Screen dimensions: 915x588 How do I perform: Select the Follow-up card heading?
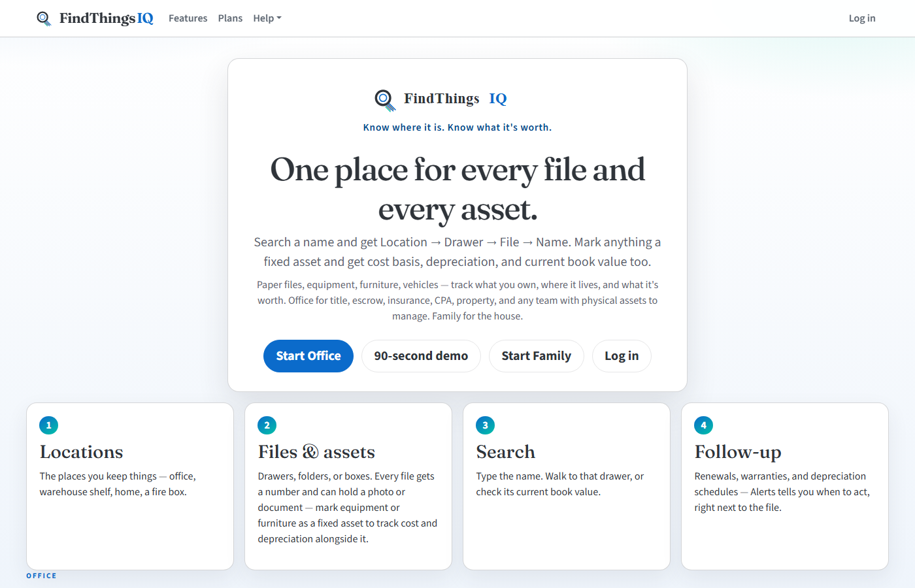point(738,452)
